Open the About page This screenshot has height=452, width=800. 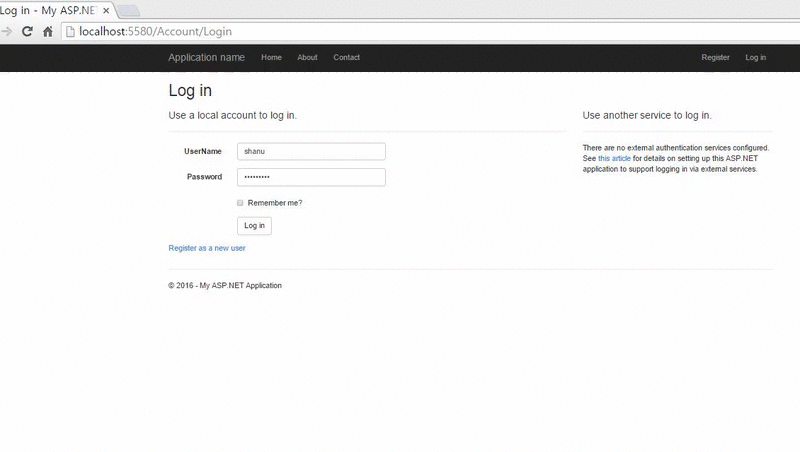tap(307, 58)
